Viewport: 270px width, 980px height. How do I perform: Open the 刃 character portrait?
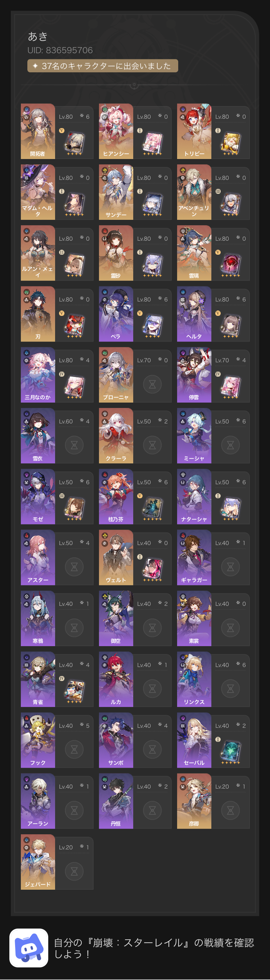38,314
